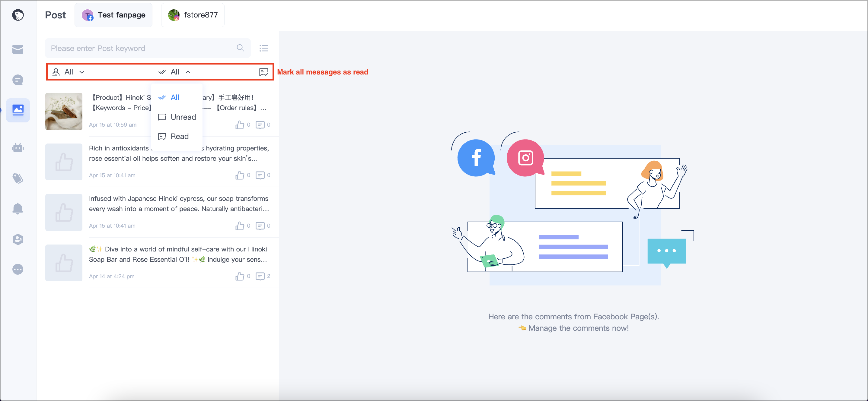
Task: Switch to Test fanpage tab
Action: click(113, 15)
